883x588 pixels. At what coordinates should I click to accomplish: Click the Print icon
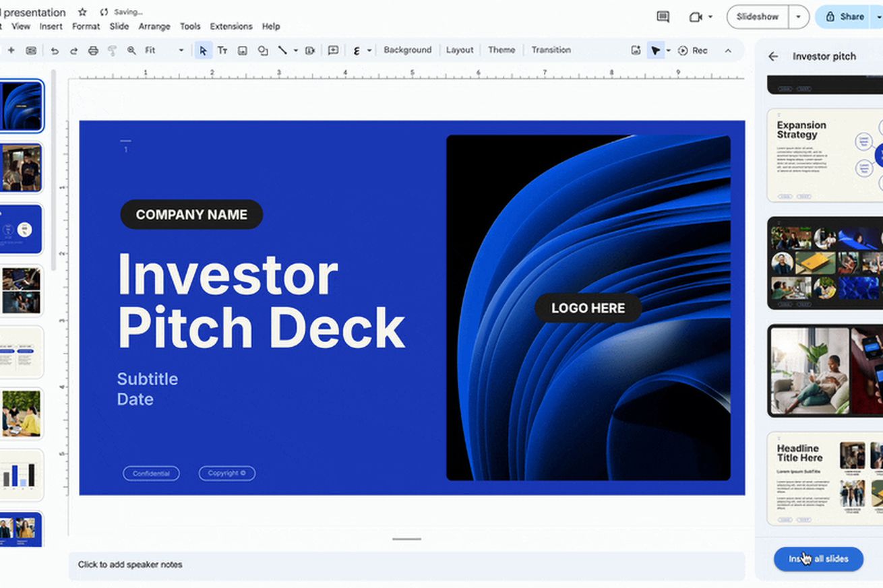93,51
